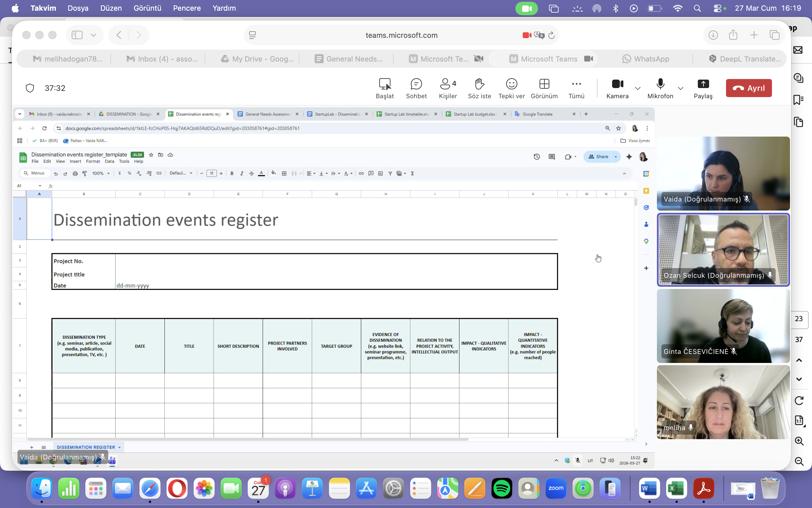Show the Kişiler participants list
812x508 pixels.
[448, 88]
